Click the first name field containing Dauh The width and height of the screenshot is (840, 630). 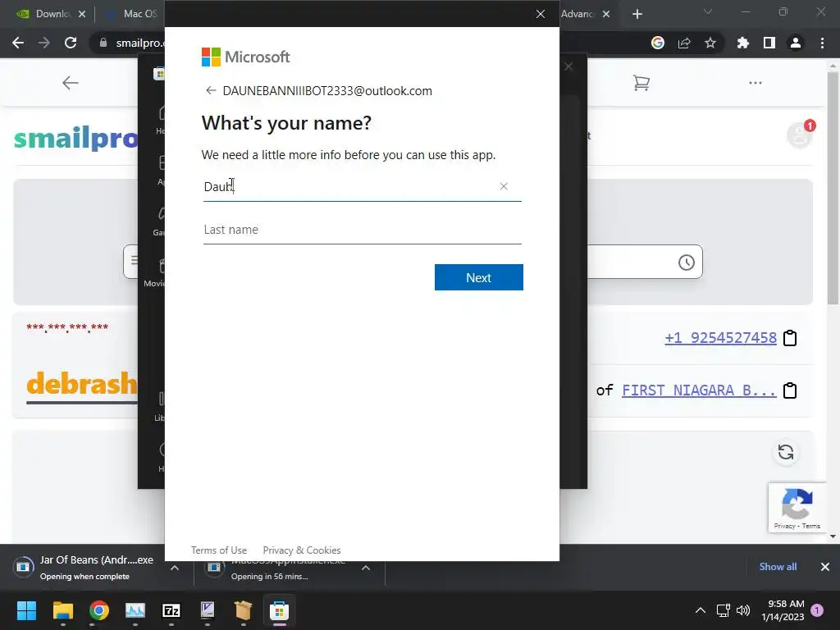pyautogui.click(x=362, y=186)
